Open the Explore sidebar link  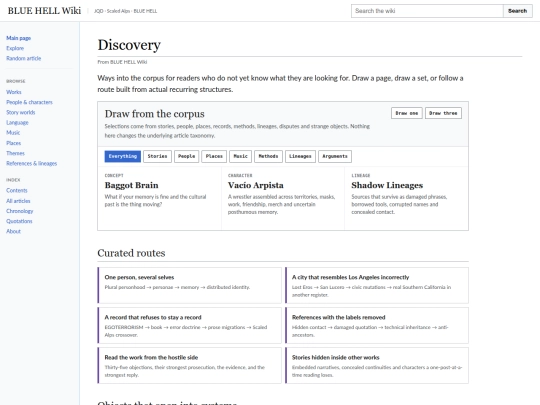tap(15, 48)
